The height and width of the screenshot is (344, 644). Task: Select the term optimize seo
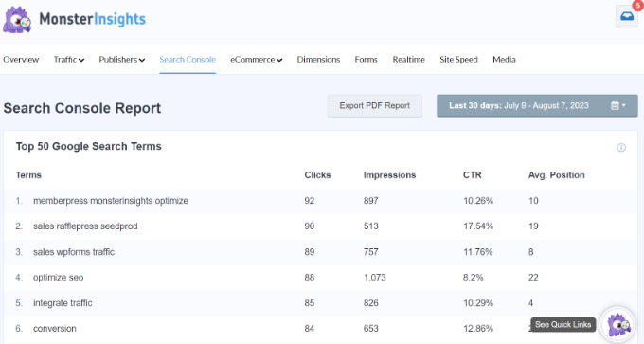59,278
